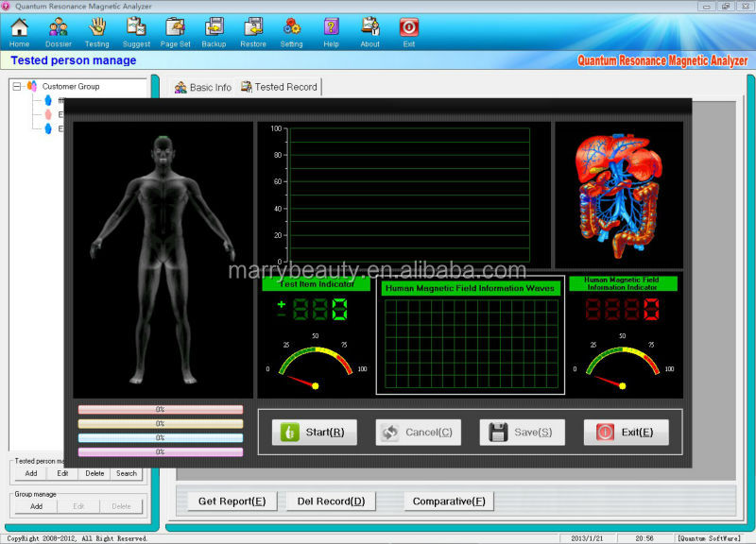The height and width of the screenshot is (544, 756).
Task: Open the Testing hand icon
Action: click(x=96, y=28)
